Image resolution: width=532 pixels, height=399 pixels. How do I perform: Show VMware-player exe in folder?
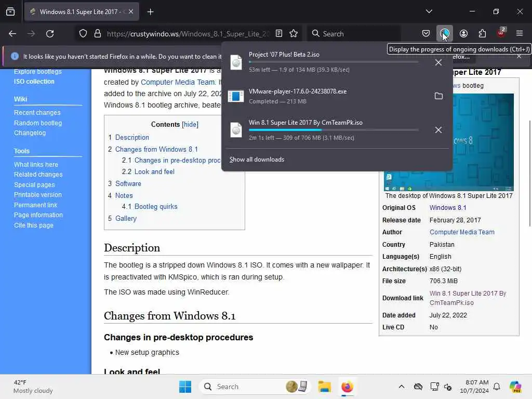tap(438, 96)
